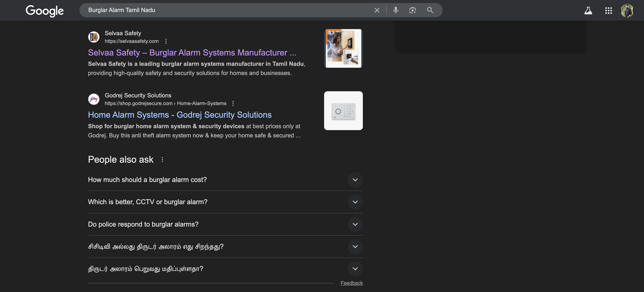This screenshot has height=292, width=644.
Task: Open the Home Alarm Systems Godrej link
Action: (180, 115)
